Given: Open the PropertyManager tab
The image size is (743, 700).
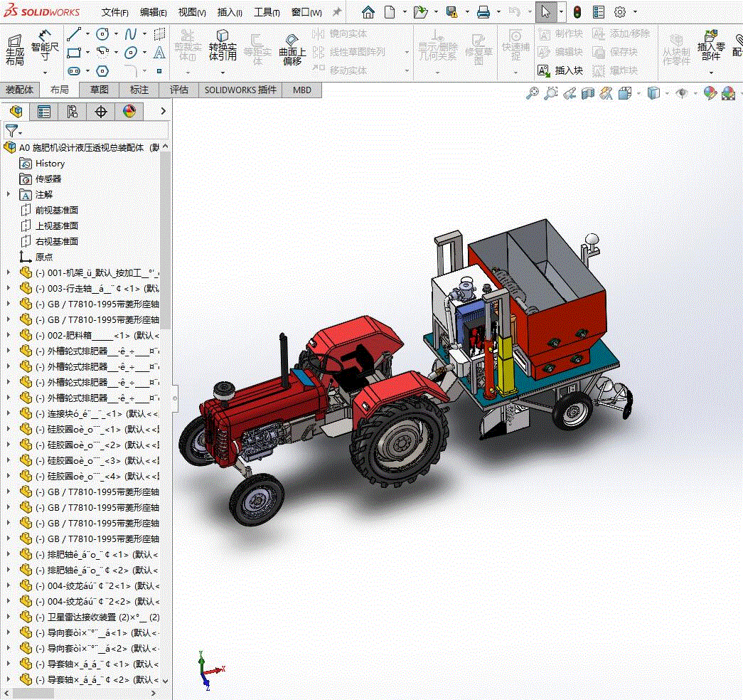Looking at the screenshot, I should pyautogui.click(x=44, y=112).
